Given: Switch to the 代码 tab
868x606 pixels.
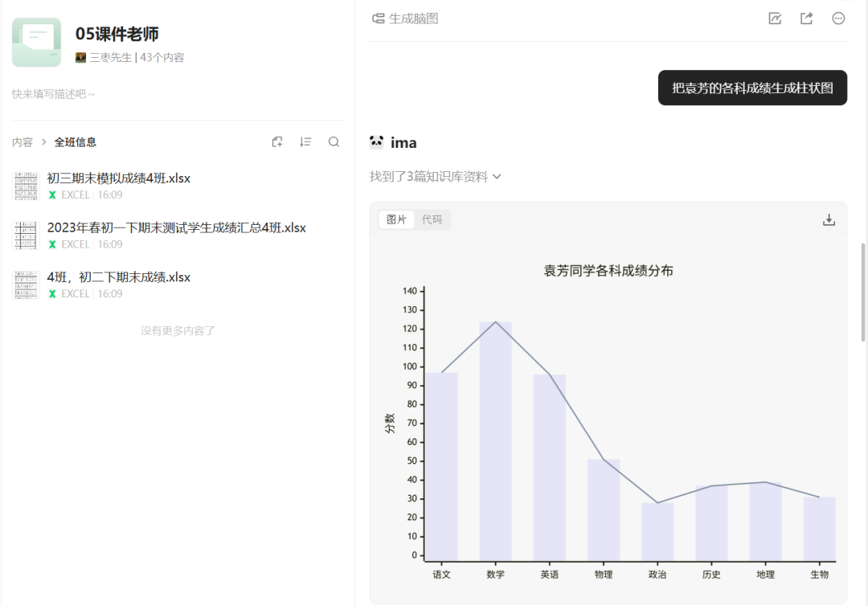Looking at the screenshot, I should 432,219.
